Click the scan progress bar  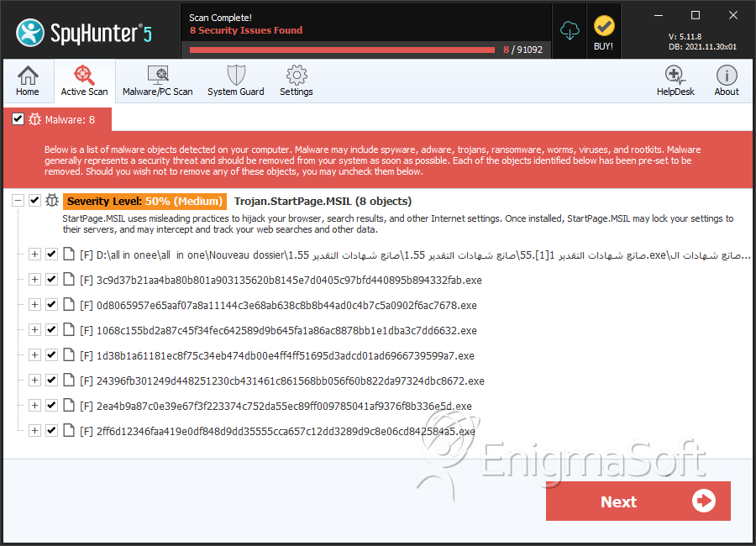coord(342,50)
